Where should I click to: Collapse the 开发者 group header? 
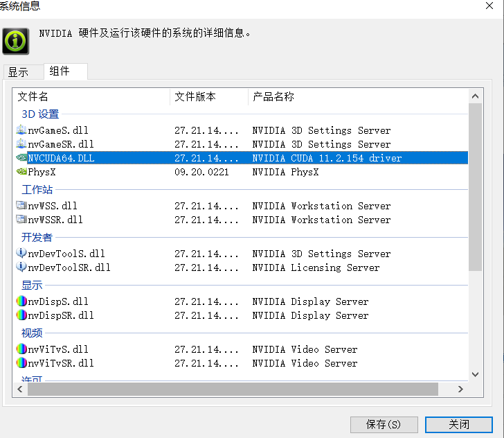click(x=37, y=237)
